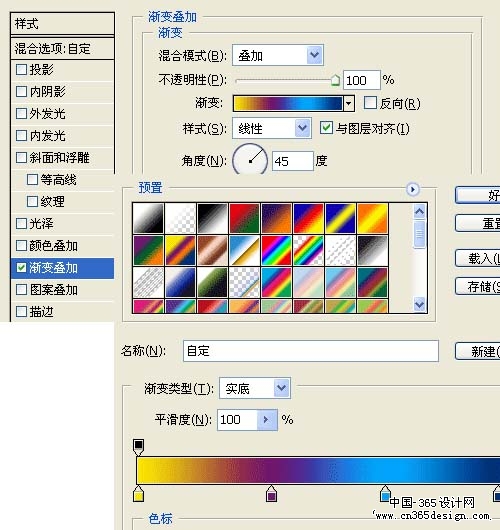
Task: Choose the red-to-green gradient preset
Action: click(x=244, y=218)
